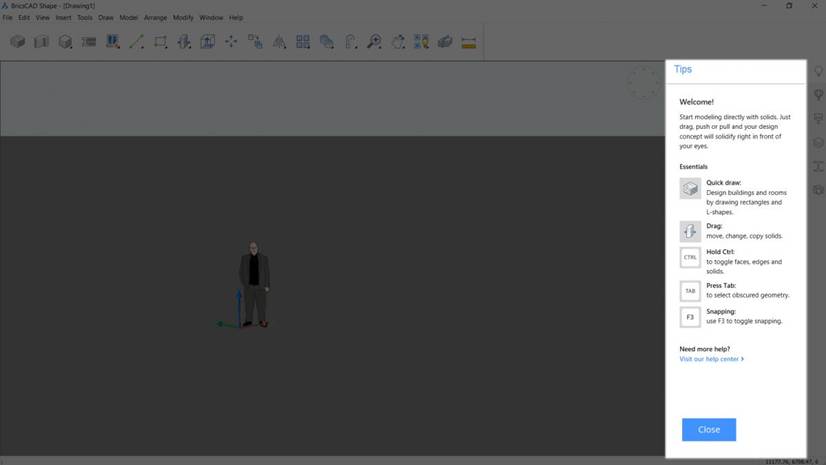Click the circle icon in right sidebar
Screen dimensions: 826x465
[818, 142]
